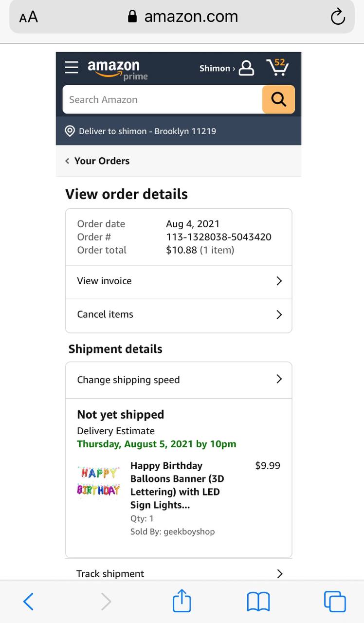
Task: Open the Happy Birthday Balloons Banner product
Action: [175, 485]
